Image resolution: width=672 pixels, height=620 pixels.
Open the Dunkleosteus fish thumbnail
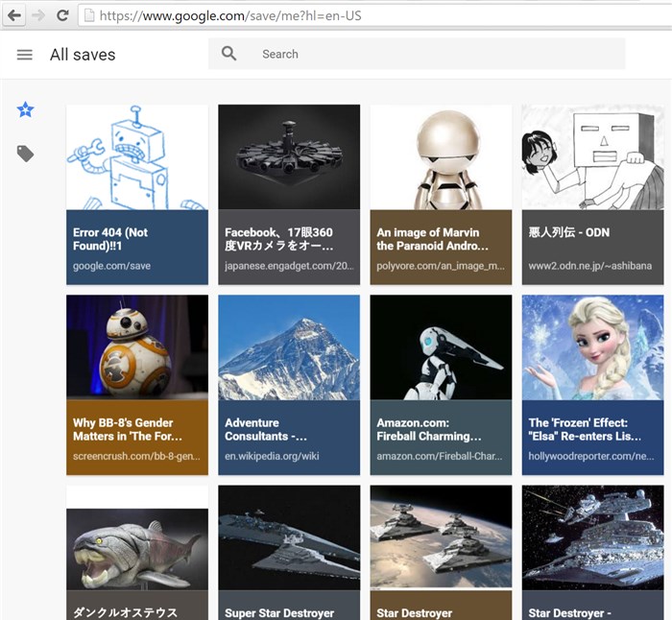tap(137, 549)
